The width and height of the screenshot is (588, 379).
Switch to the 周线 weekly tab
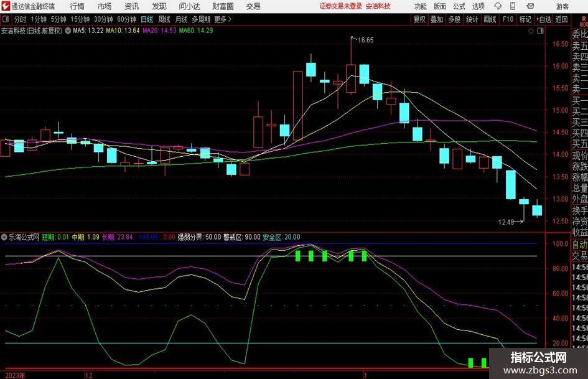164,19
